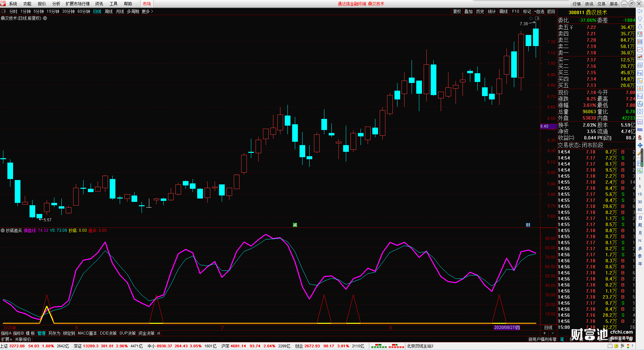Click the orange document icon in sidebar

click(x=640, y=88)
